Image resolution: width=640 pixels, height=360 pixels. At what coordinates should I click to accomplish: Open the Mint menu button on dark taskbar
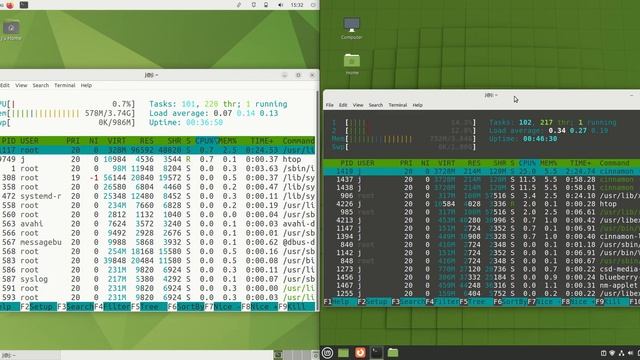point(327,353)
